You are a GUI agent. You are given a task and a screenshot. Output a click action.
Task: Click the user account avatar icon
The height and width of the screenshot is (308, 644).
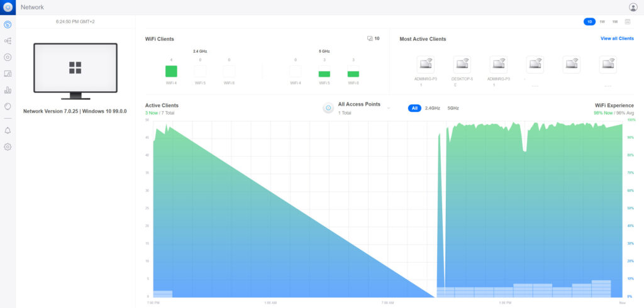633,7
